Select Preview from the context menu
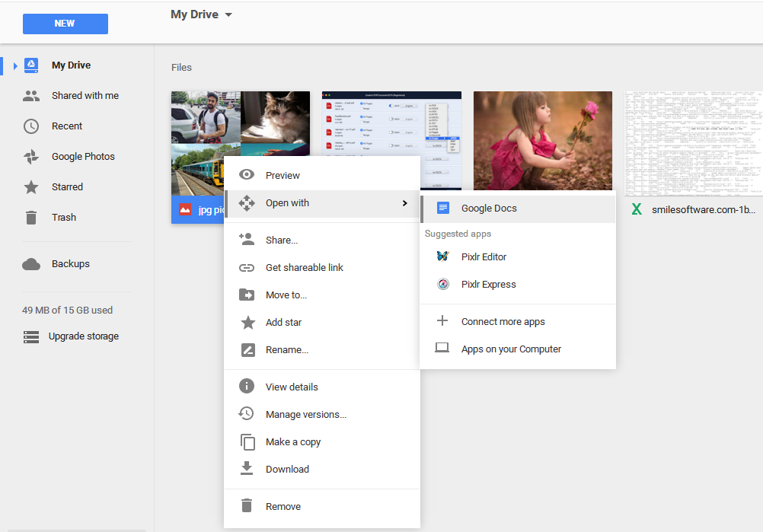763x532 pixels. [x=283, y=176]
